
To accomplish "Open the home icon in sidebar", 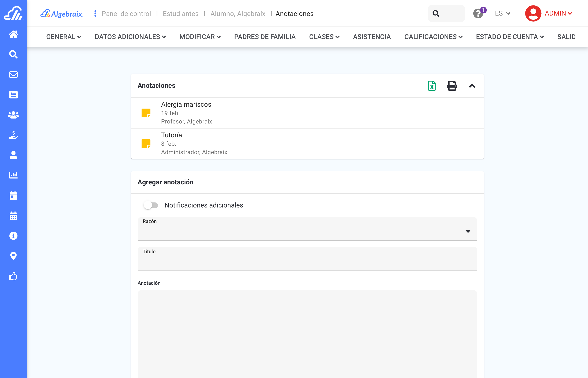I will pyautogui.click(x=13, y=34).
